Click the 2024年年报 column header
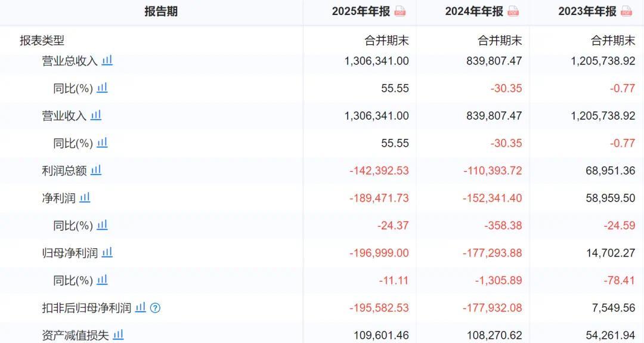 pyautogui.click(x=474, y=11)
